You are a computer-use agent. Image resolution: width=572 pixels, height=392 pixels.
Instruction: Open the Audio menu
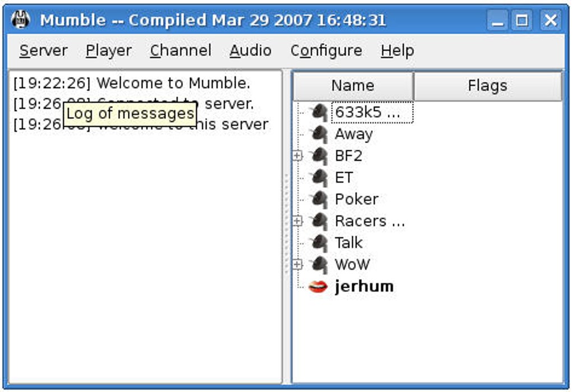pos(250,50)
